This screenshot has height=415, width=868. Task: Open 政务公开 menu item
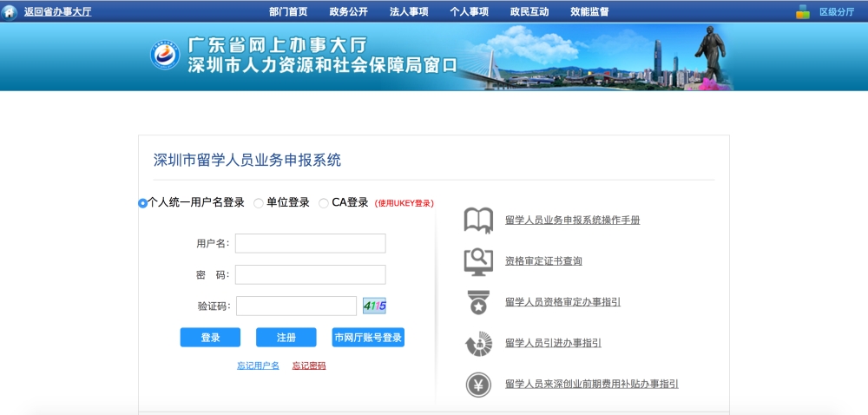[348, 11]
